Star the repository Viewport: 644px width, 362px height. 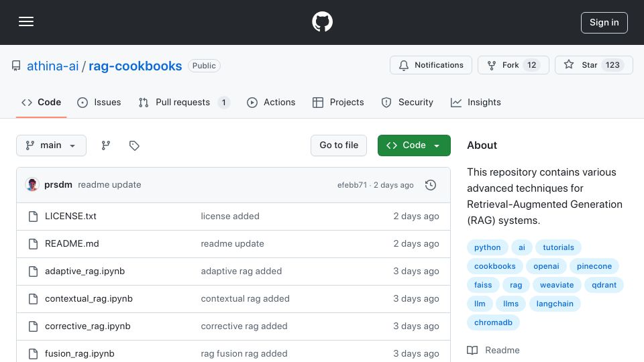click(x=594, y=65)
